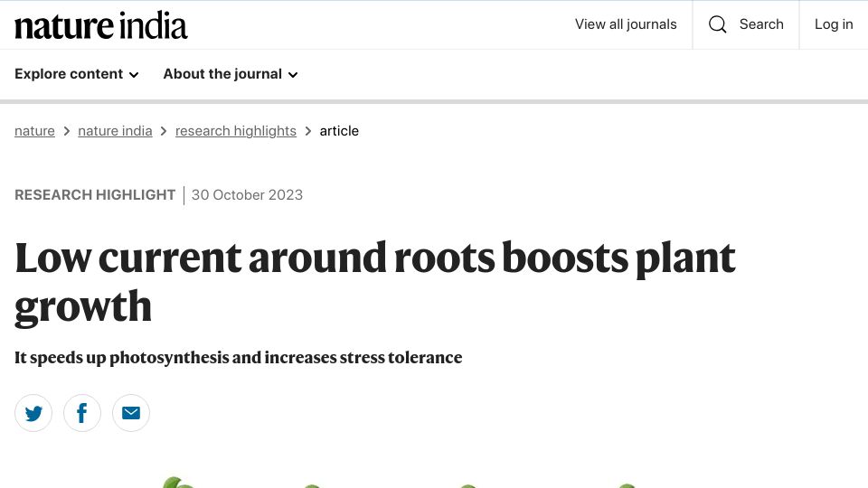Click the 'article' breadcrumb text

tap(339, 131)
